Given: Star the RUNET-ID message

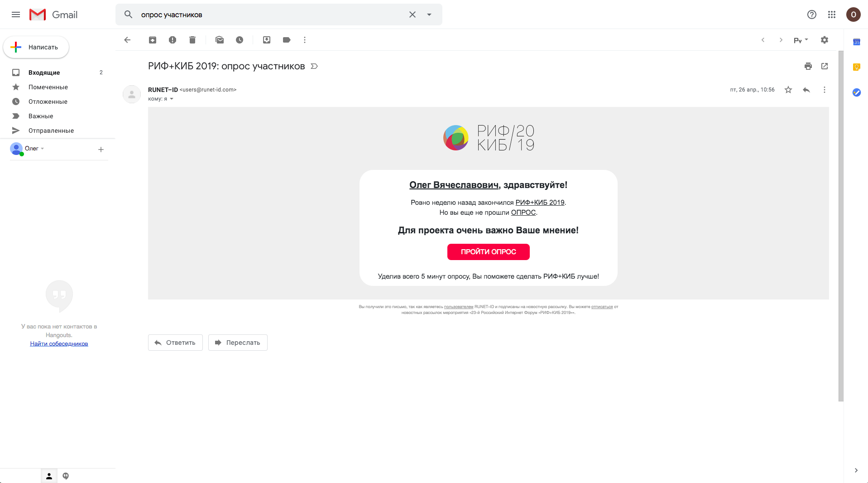Looking at the screenshot, I should pyautogui.click(x=788, y=90).
